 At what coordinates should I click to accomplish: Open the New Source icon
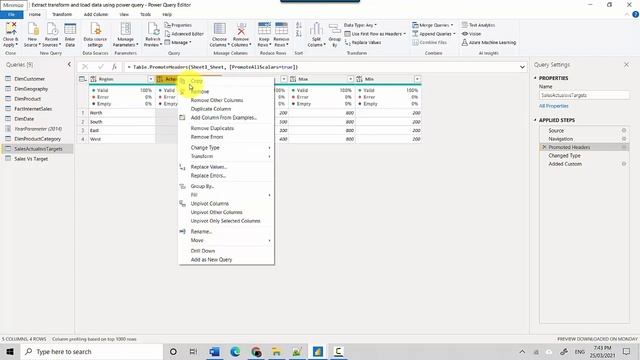(32, 34)
